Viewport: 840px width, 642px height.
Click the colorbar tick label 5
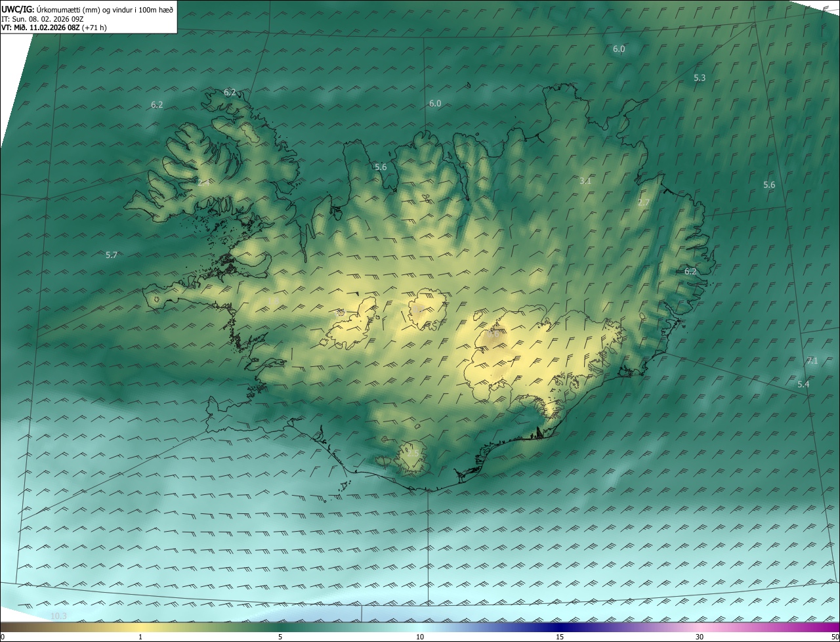(280, 637)
